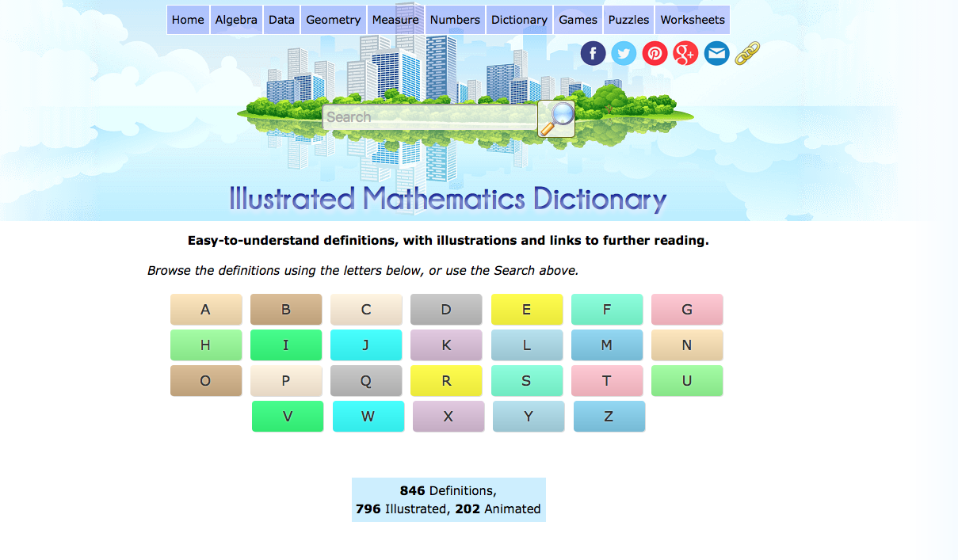Browse the Worksheets section

692,19
